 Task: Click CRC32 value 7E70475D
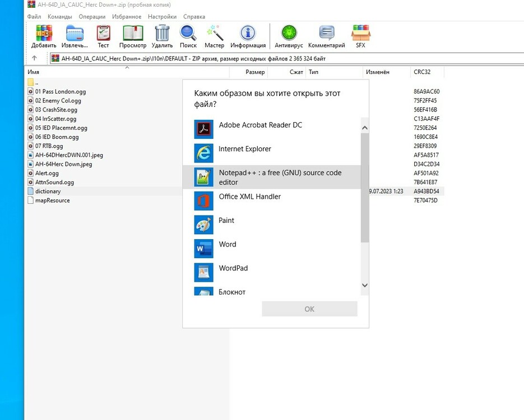tap(425, 200)
